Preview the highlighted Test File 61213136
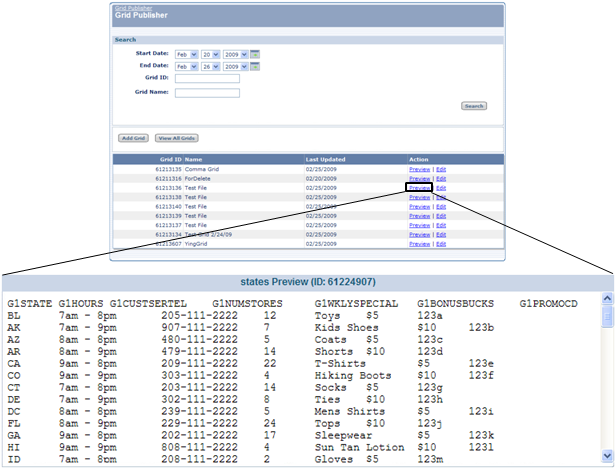 [419, 188]
